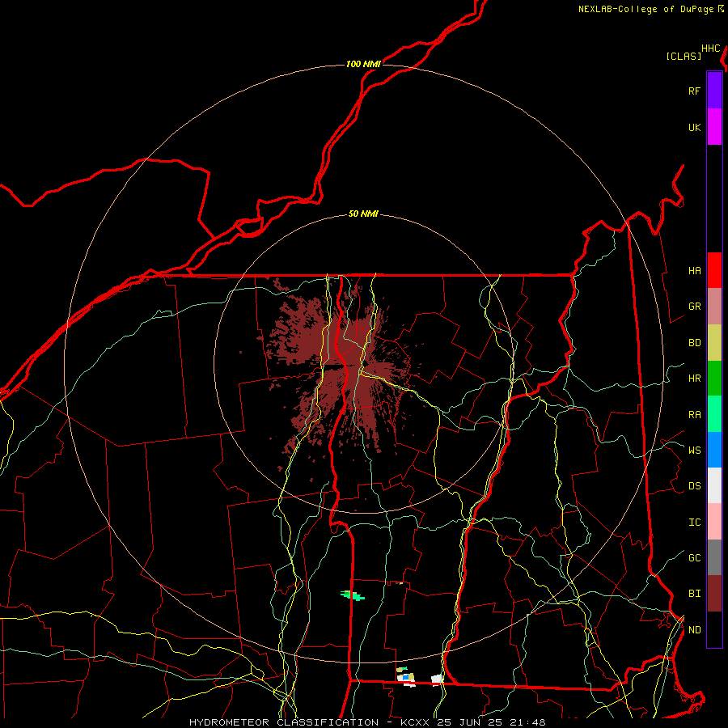Click the HHC product label

tap(710, 49)
